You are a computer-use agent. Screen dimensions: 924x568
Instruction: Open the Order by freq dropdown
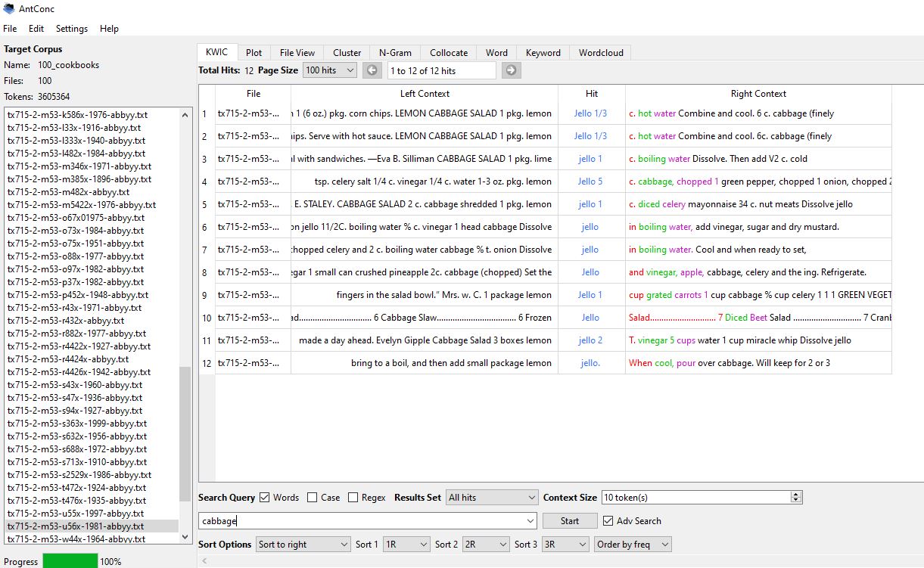pyautogui.click(x=633, y=545)
